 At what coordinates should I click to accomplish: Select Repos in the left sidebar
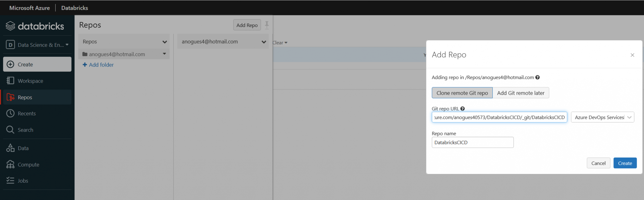tap(25, 97)
